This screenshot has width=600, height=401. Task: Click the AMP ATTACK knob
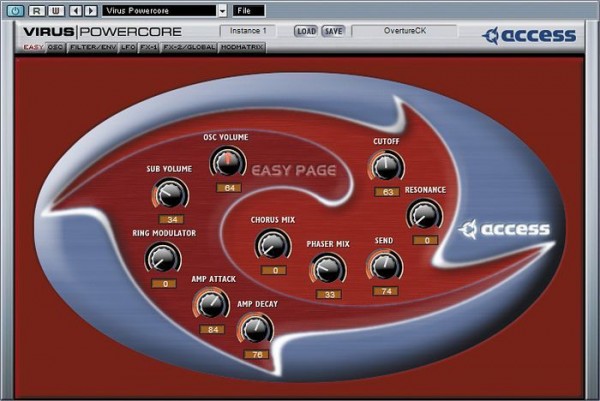[x=211, y=303]
